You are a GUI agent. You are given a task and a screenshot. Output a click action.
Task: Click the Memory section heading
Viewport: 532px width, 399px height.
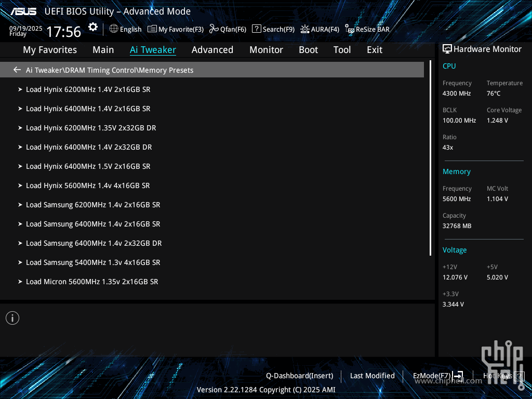[x=457, y=171]
